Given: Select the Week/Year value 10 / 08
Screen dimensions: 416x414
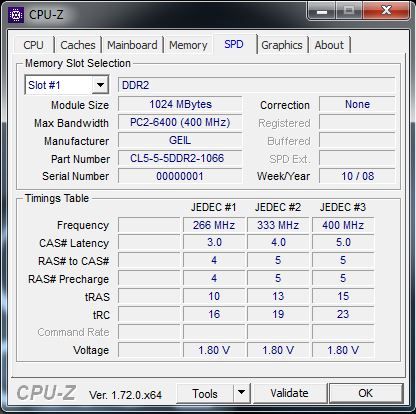Looking at the screenshot, I should point(357,176).
